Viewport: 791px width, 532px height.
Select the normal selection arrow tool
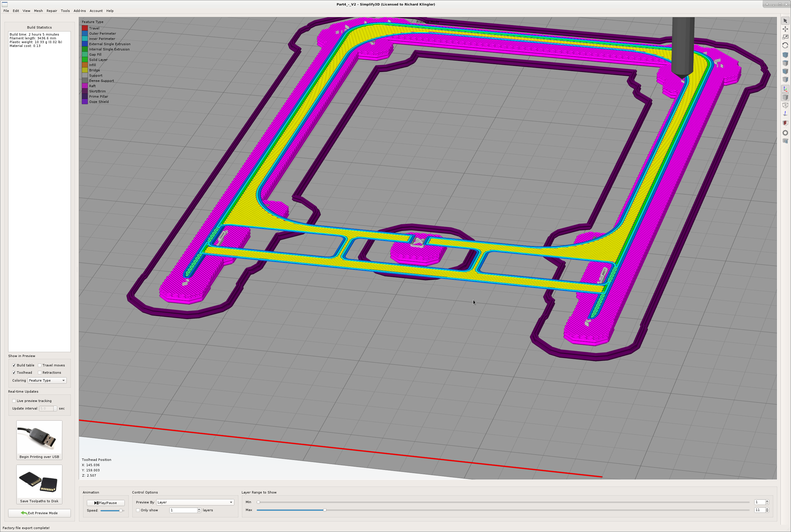coord(785,21)
